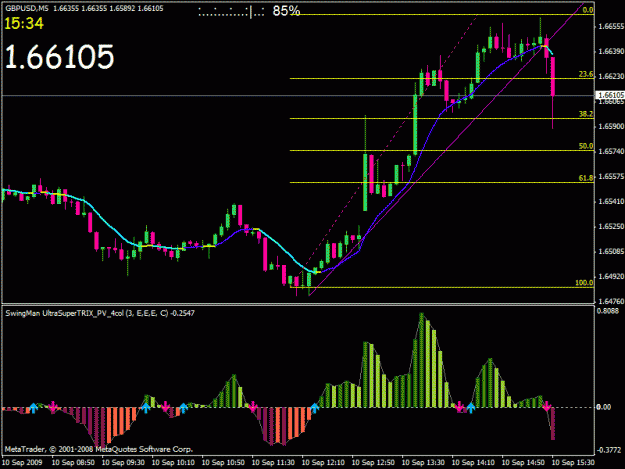Click the large 1.66105 price display
Screen dimensions: 625x469
[59, 57]
